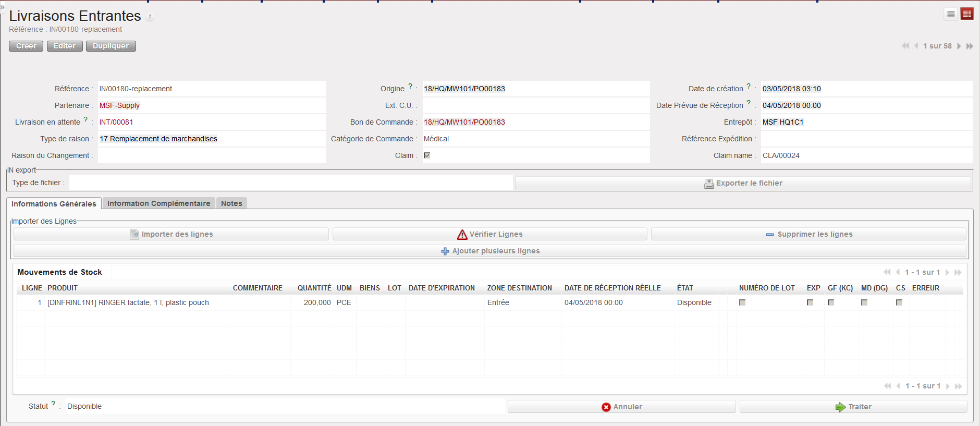Select the RINGER lactate product row
This screenshot has height=426, width=980.
(x=128, y=302)
